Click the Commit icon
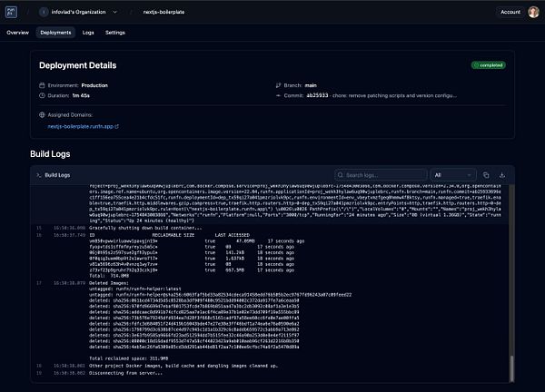The image size is (545, 392). coord(278,95)
